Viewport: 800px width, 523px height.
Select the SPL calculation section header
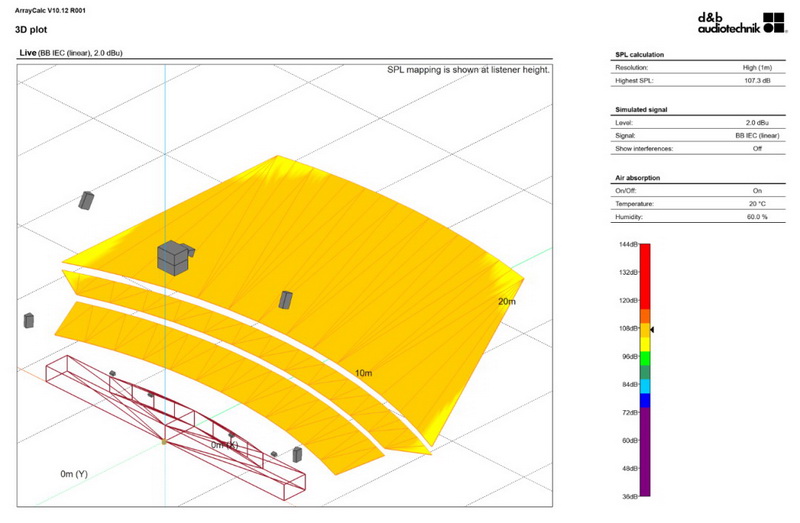coord(640,53)
